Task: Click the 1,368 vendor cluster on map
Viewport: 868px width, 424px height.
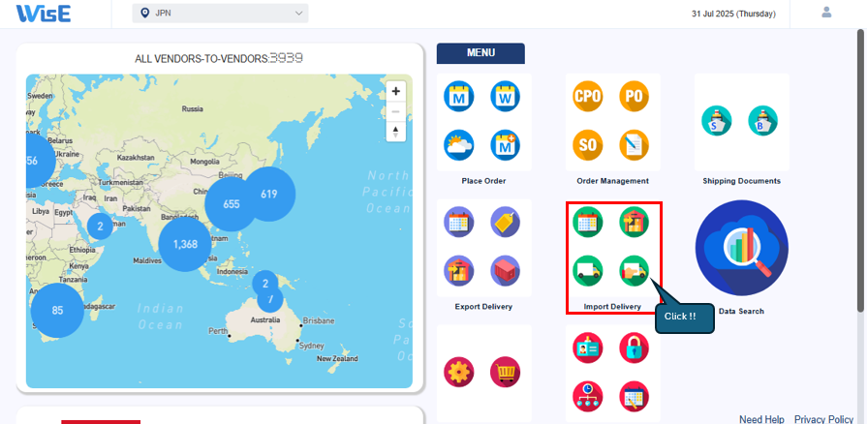Action: point(185,244)
